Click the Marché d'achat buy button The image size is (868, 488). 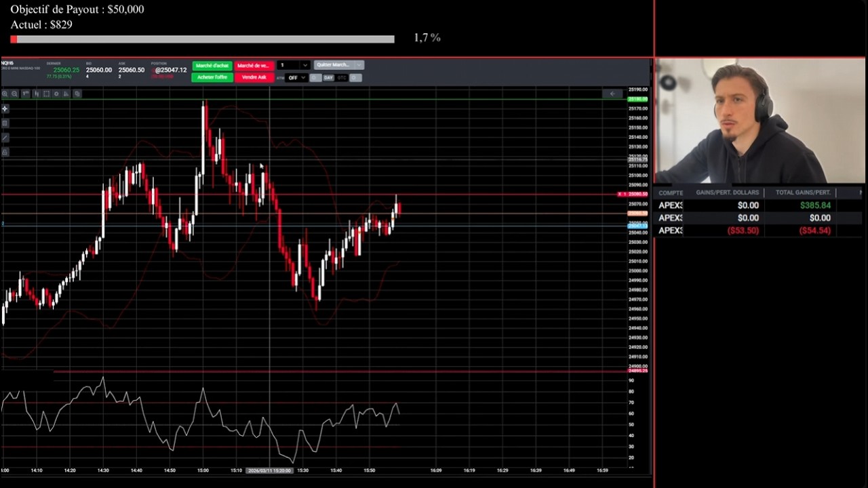click(x=212, y=66)
